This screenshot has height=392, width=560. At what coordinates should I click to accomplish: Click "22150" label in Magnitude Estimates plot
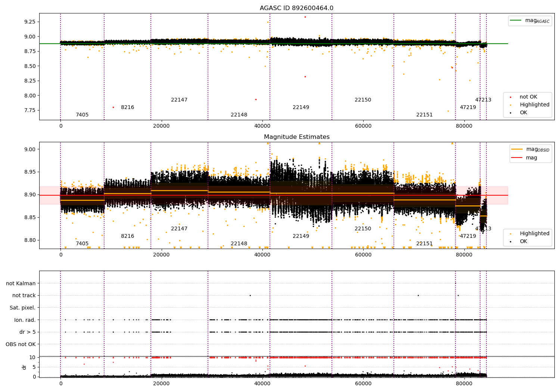point(363,229)
